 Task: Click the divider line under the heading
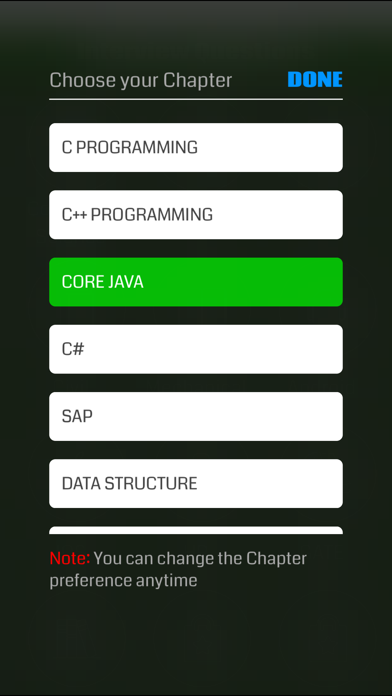(196, 99)
